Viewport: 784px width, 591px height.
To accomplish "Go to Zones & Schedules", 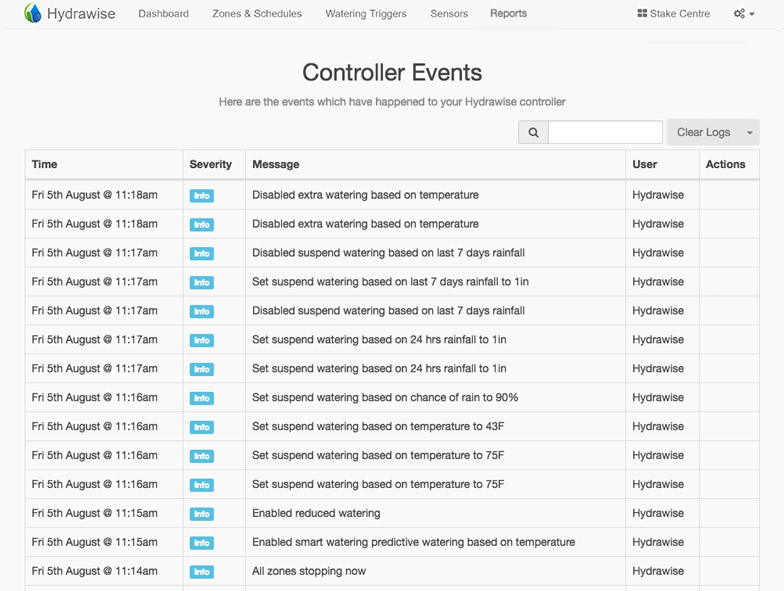I will coord(257,14).
